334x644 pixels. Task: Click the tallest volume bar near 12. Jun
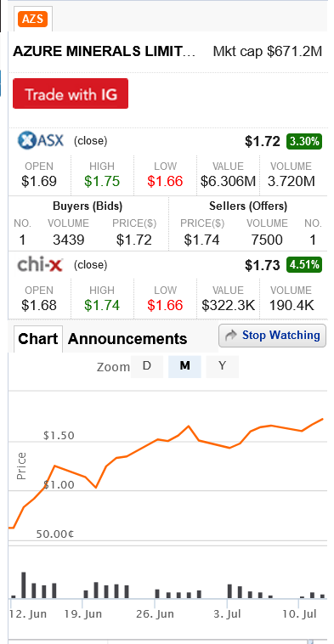[24, 585]
